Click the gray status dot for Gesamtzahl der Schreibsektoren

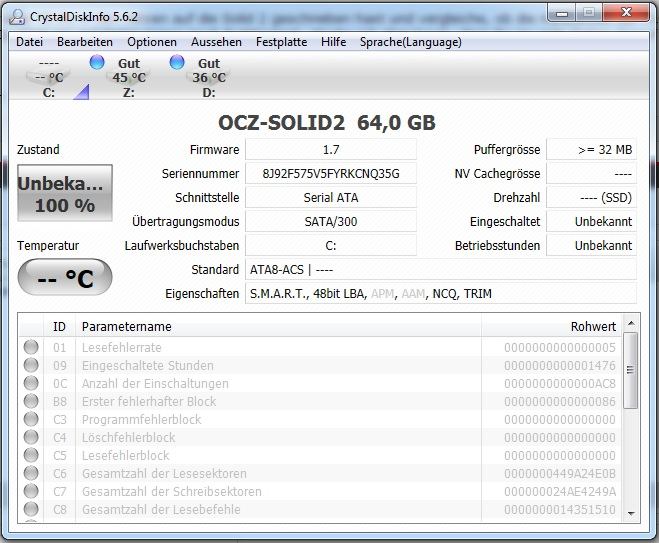pos(31,491)
